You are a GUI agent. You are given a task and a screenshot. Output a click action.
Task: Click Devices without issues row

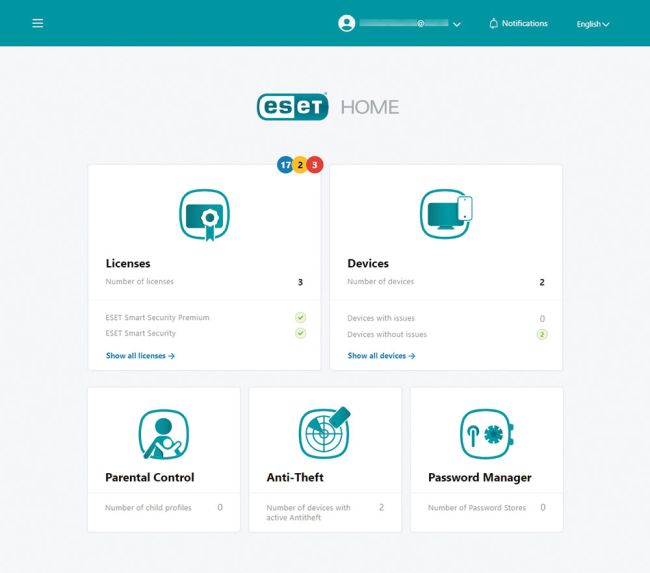447,335
